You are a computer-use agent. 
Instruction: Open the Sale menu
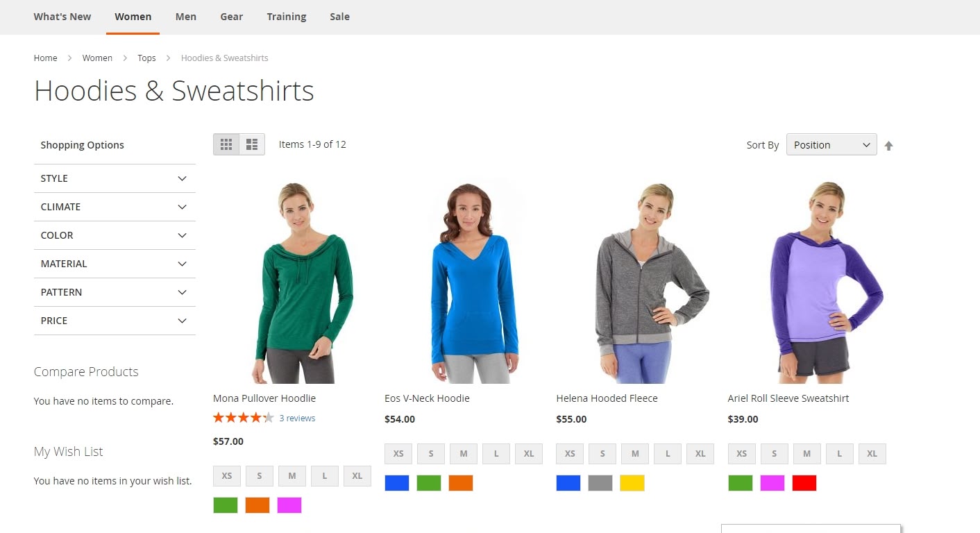point(339,17)
